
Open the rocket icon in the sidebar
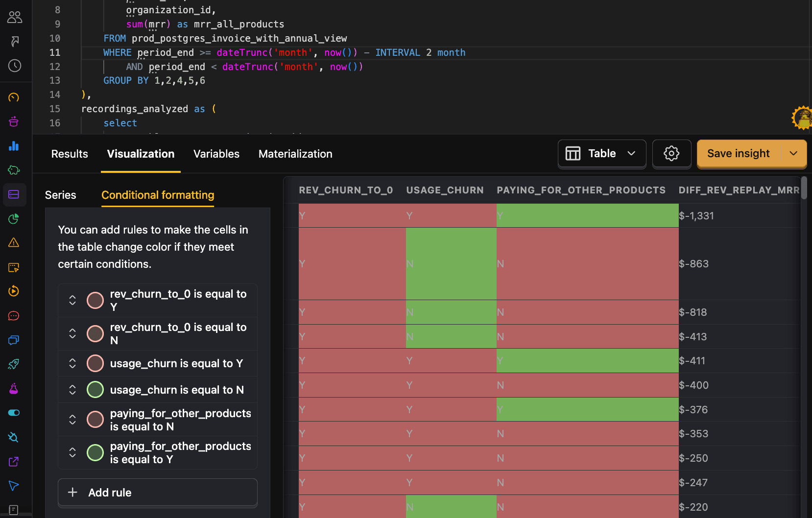pos(14,364)
